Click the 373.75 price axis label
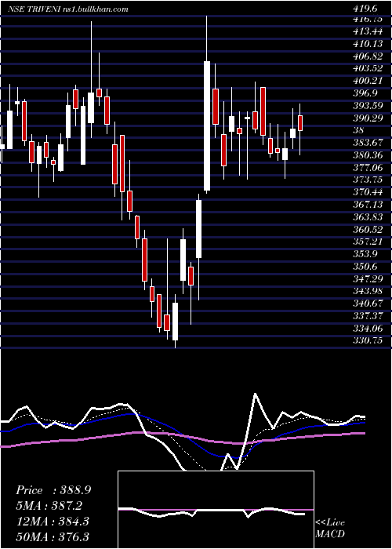This screenshot has height=549, width=392. coord(368,180)
